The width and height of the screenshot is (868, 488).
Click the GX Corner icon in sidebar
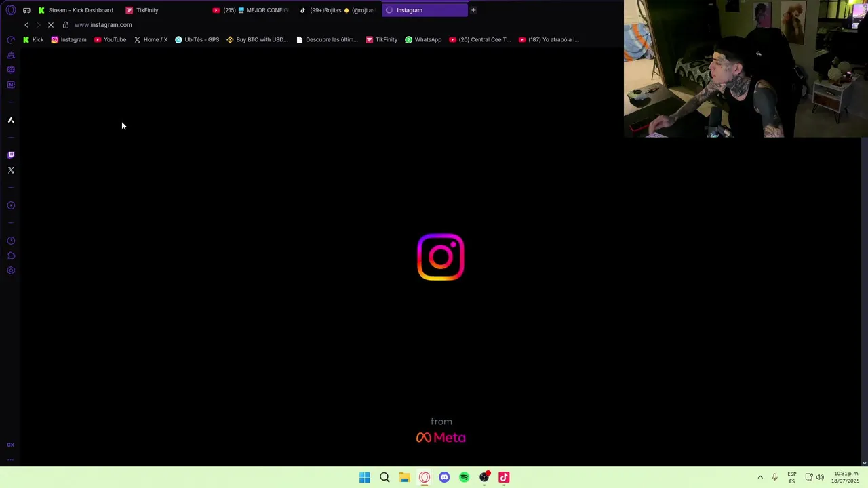coord(10,445)
